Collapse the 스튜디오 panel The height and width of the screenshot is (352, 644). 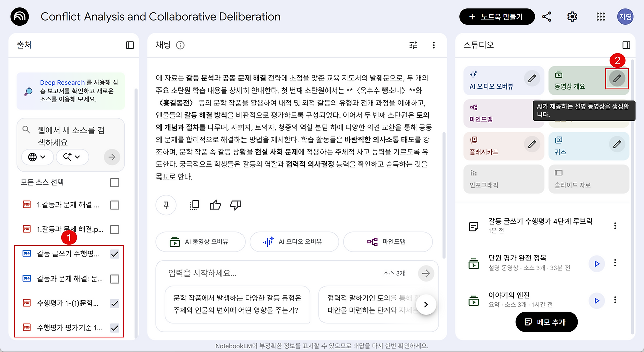626,45
